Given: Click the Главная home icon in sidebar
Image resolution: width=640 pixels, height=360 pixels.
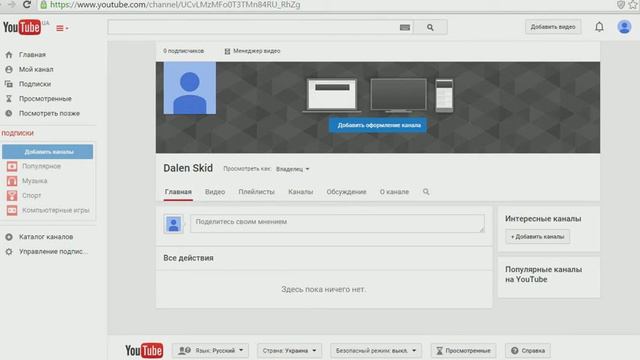Looking at the screenshot, I should click(9, 55).
